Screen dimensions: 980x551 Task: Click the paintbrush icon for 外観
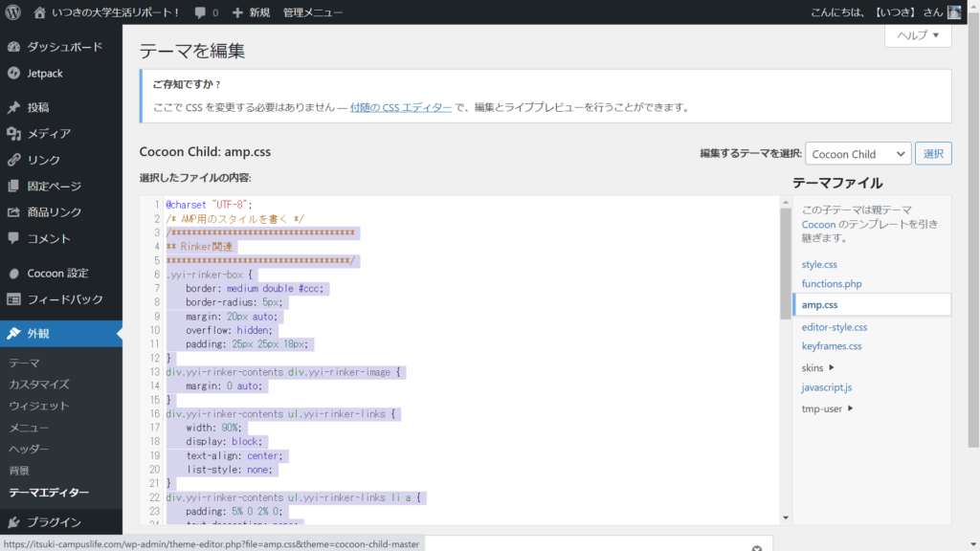pos(13,334)
